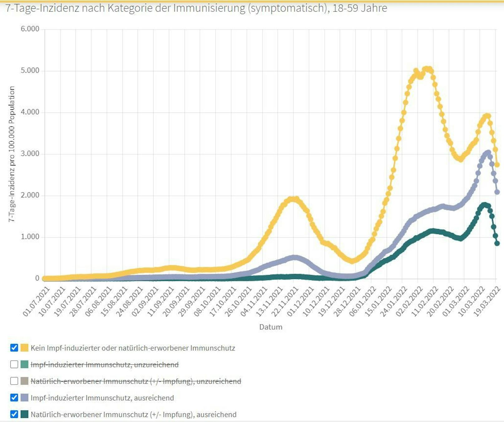
Task: Click the yellow legend color swatch
Action: pos(24,348)
